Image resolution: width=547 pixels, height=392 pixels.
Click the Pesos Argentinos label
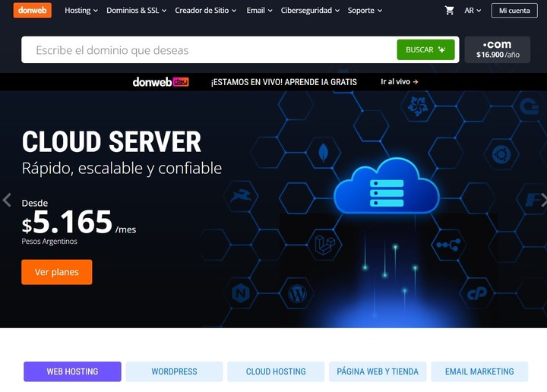[49, 242]
